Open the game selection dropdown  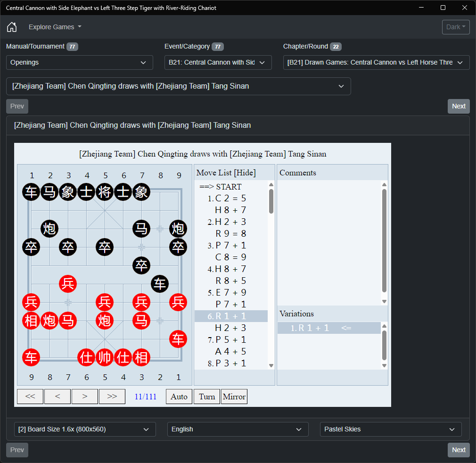179,86
